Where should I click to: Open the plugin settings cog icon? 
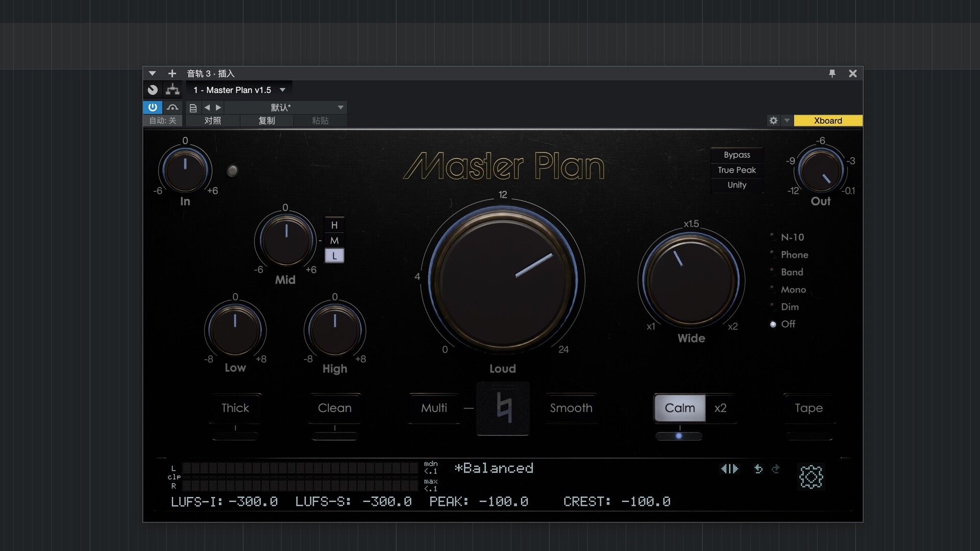point(811,477)
